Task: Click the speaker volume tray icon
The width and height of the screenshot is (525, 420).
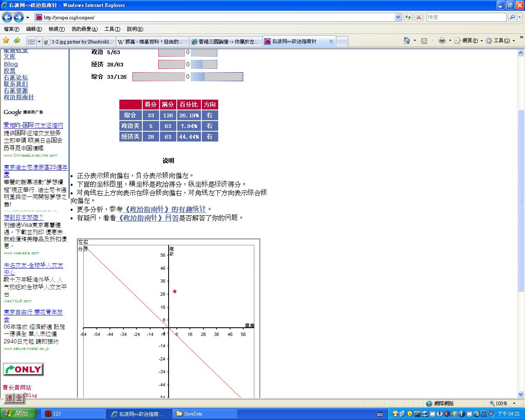Action: 447,414
